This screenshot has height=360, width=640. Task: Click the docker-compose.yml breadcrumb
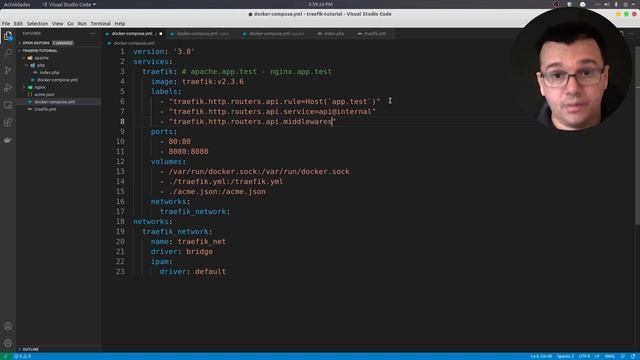[x=134, y=43]
